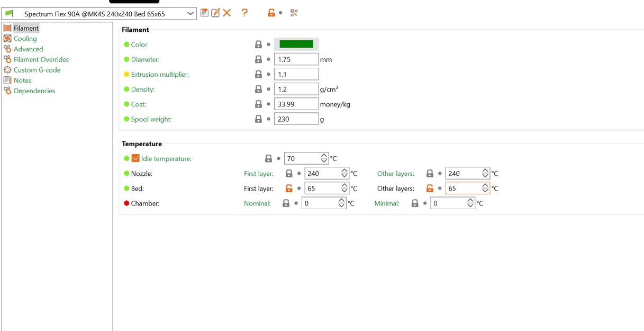Click the Spool weight field showing 230
This screenshot has width=644, height=331.
point(296,119)
